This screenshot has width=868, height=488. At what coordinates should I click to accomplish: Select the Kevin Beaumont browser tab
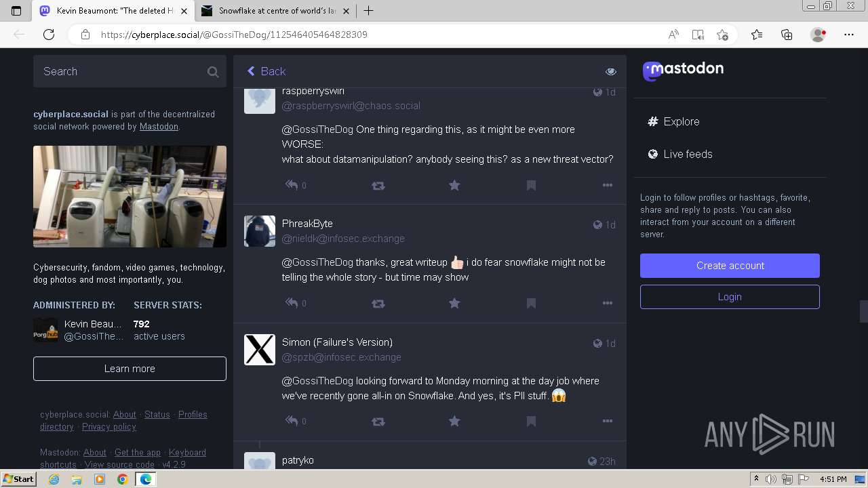[x=114, y=11]
